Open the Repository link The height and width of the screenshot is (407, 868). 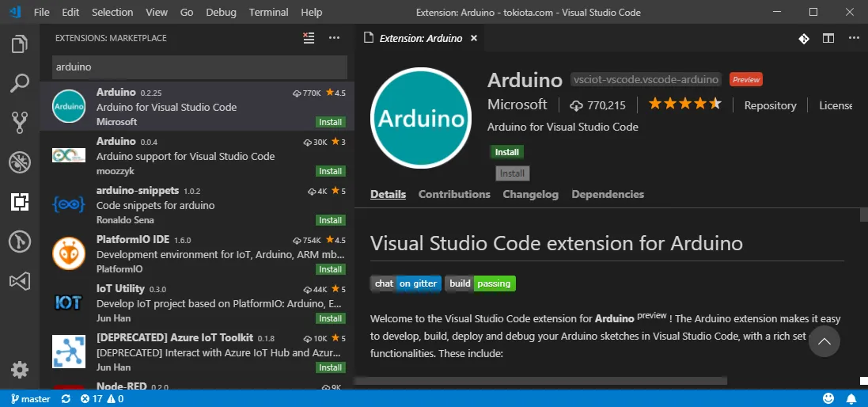[x=770, y=105]
